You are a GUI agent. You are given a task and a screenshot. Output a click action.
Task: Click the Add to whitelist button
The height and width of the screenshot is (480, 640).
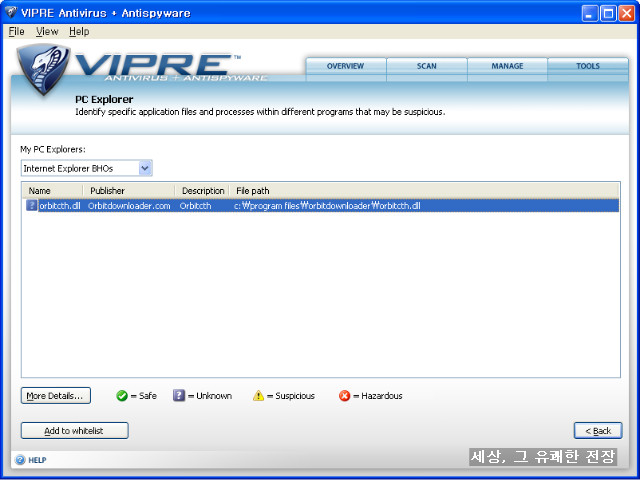coord(74,431)
